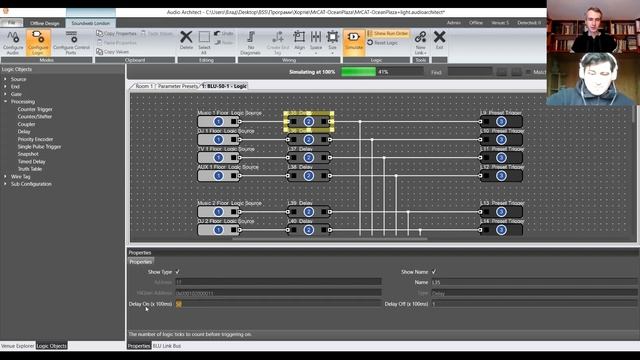Select the L9 Preset Trigger block

pos(501,121)
